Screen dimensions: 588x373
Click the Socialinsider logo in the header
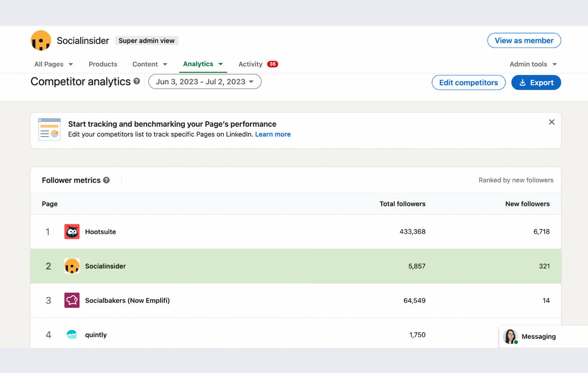pos(41,41)
